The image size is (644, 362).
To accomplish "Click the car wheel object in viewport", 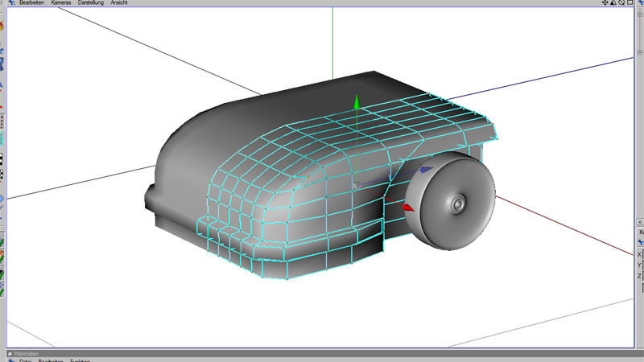I will [452, 201].
